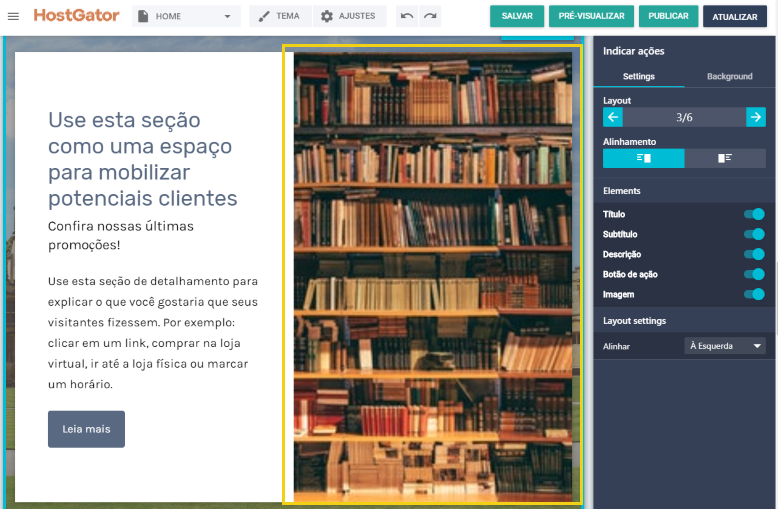This screenshot has width=778, height=509.
Task: Redo the last action
Action: click(x=430, y=16)
